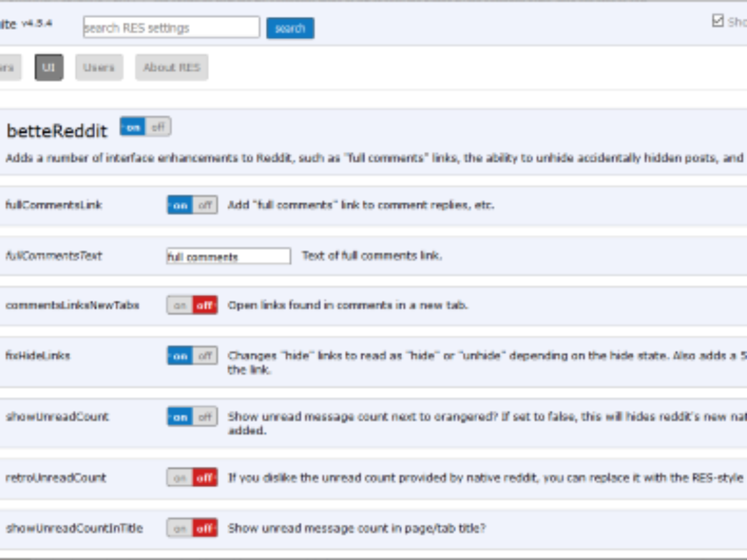
Task: Click 'Add full comments link to comment replies' description
Action: (x=361, y=205)
